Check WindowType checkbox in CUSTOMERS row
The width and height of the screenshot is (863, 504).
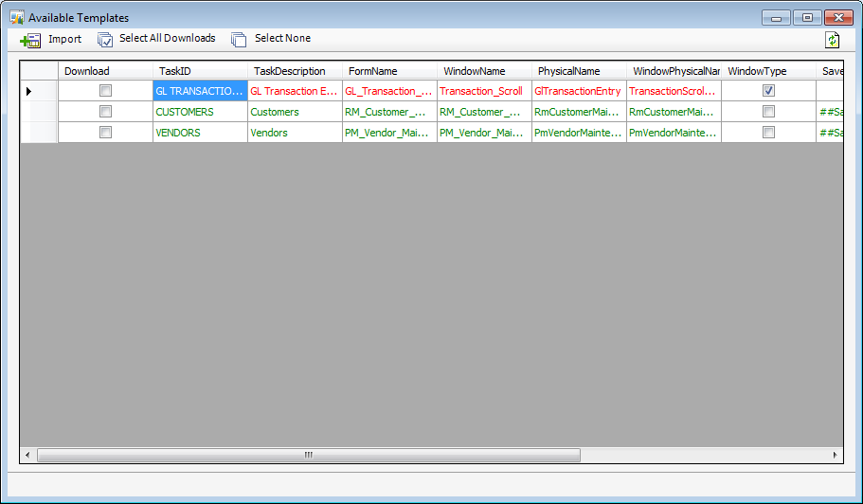coord(769,112)
